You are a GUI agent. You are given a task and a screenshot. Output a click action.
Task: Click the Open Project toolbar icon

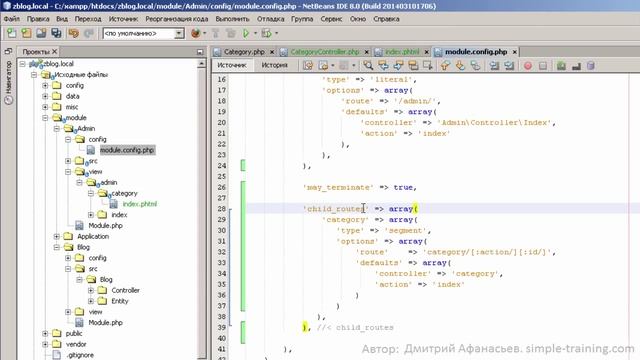pos(41,33)
